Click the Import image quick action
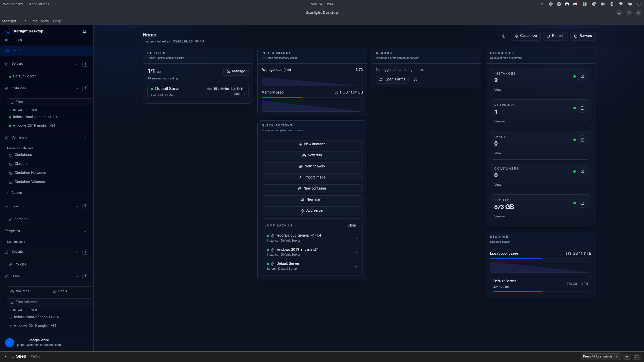Image resolution: width=644 pixels, height=362 pixels. coord(312,177)
